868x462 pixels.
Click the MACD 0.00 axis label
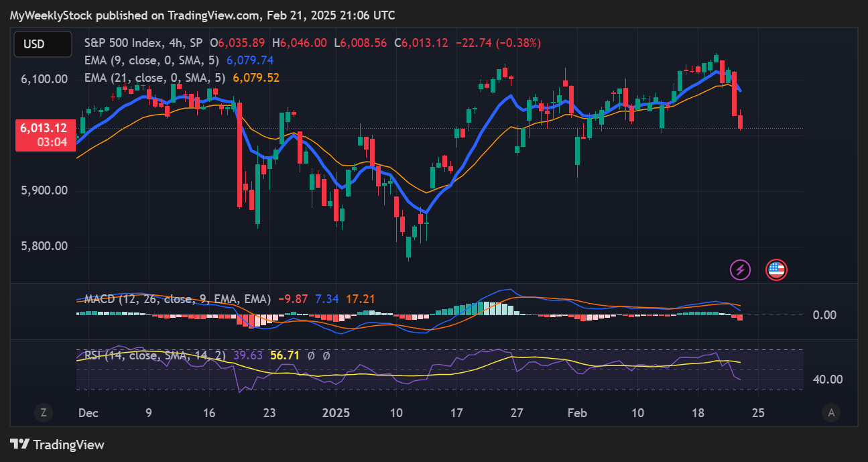[x=824, y=315]
